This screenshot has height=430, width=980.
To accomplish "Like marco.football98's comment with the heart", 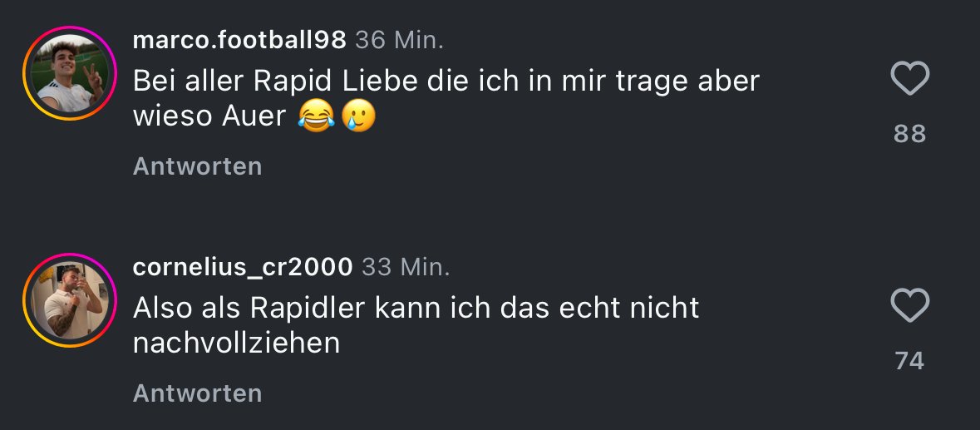I will (909, 79).
